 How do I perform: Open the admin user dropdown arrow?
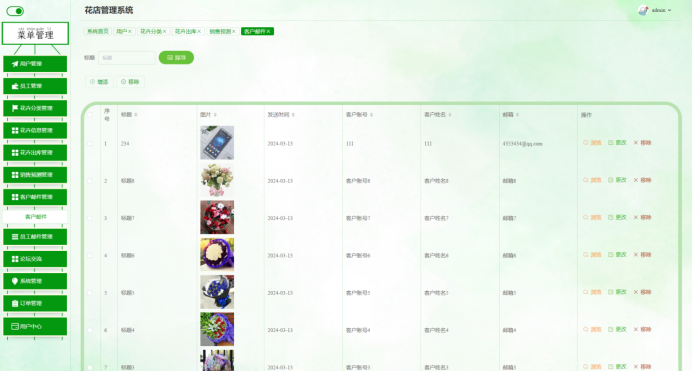coord(669,10)
